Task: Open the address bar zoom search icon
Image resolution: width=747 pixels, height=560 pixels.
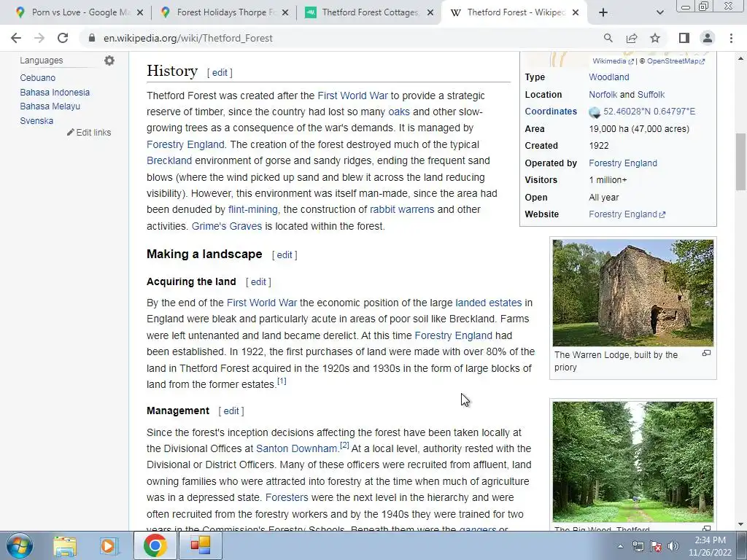Action: pos(608,38)
